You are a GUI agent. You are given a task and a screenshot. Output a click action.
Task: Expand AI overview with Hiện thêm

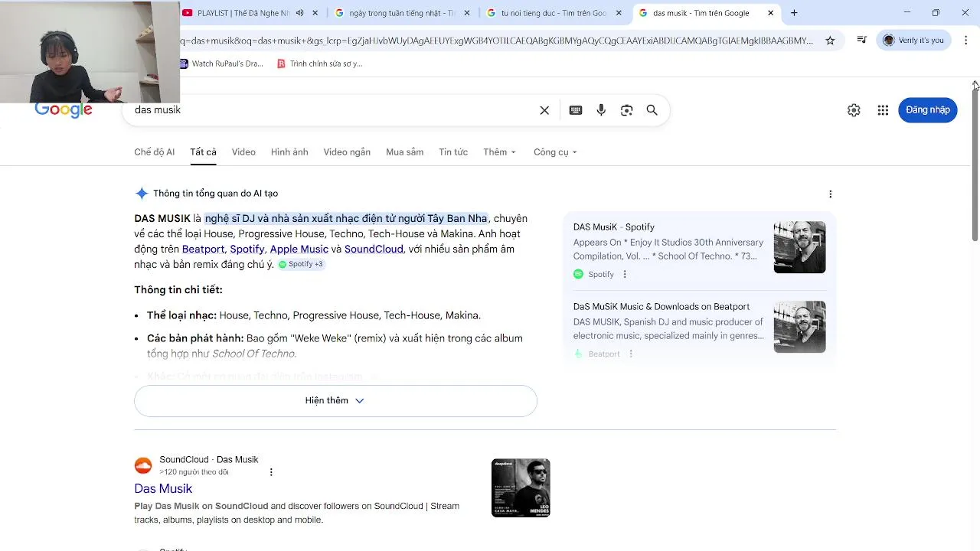335,401
